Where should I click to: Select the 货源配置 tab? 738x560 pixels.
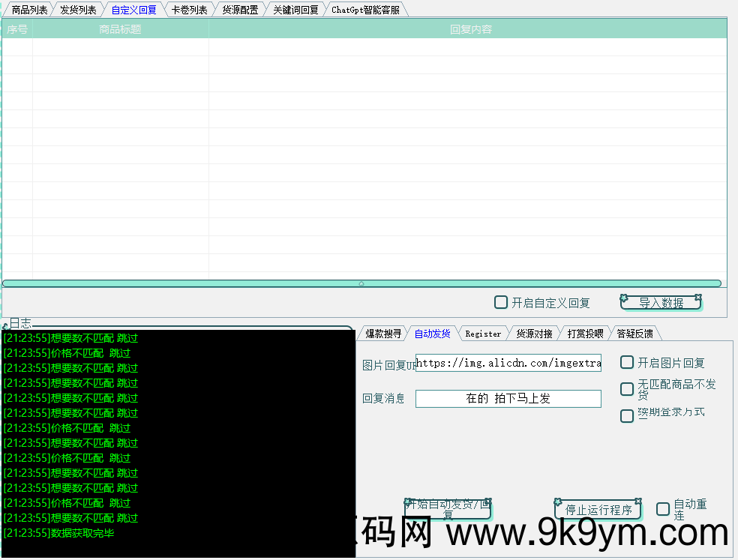[240, 10]
